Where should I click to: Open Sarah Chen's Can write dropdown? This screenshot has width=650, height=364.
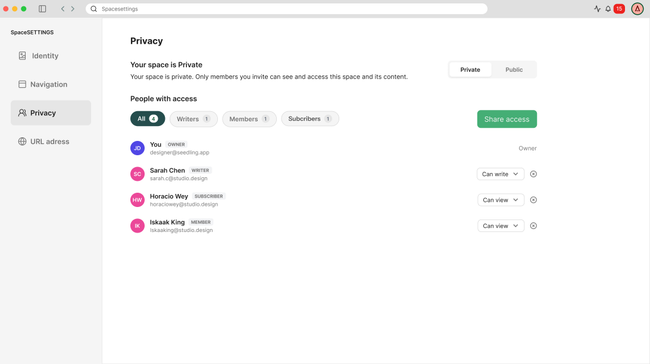(500, 174)
